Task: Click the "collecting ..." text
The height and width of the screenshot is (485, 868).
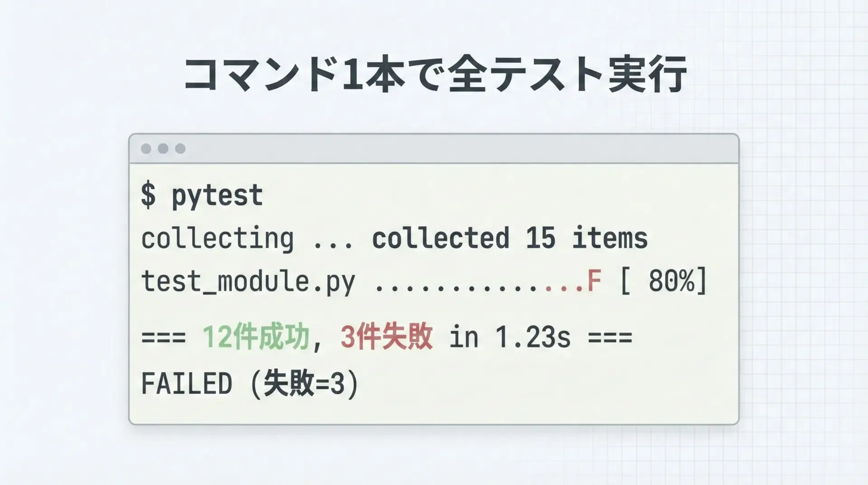Action: click(247, 238)
